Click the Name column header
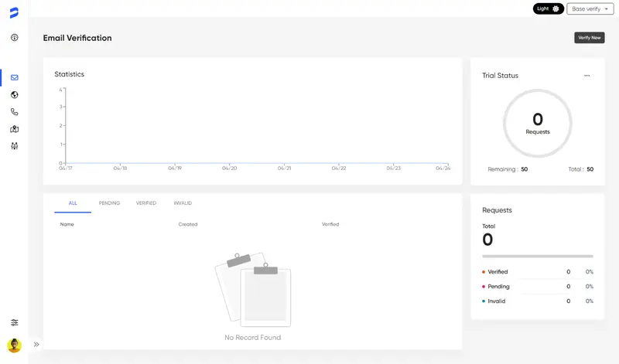This screenshot has width=619, height=364. (67, 224)
